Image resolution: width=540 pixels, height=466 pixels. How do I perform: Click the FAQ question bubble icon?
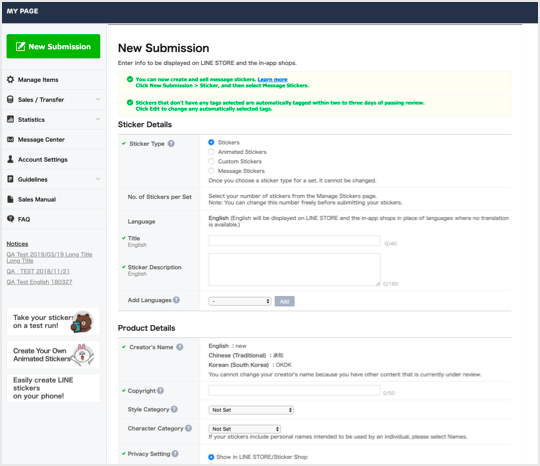tap(11, 219)
